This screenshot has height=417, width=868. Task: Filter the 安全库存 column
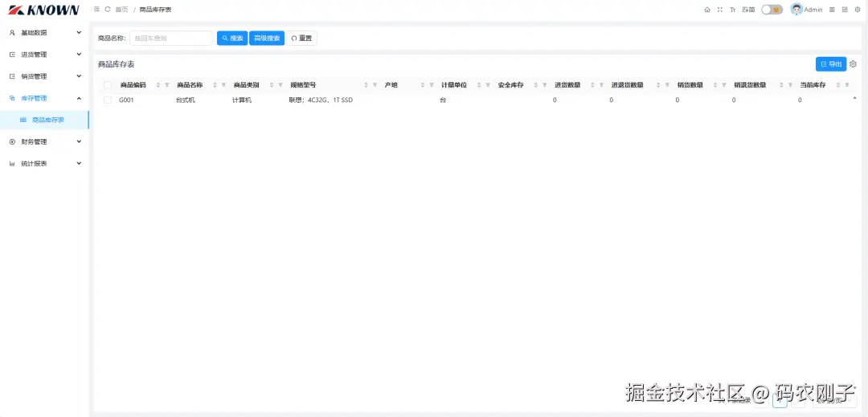coord(544,85)
